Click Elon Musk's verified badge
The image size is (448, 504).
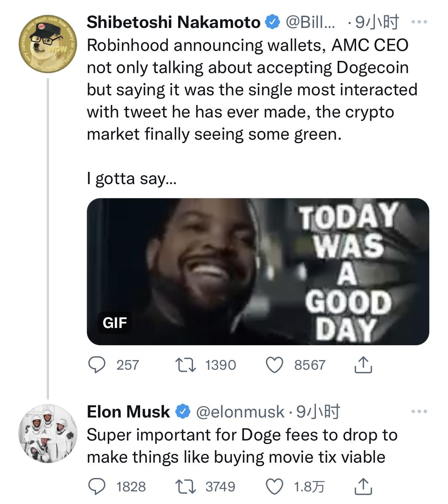183,412
